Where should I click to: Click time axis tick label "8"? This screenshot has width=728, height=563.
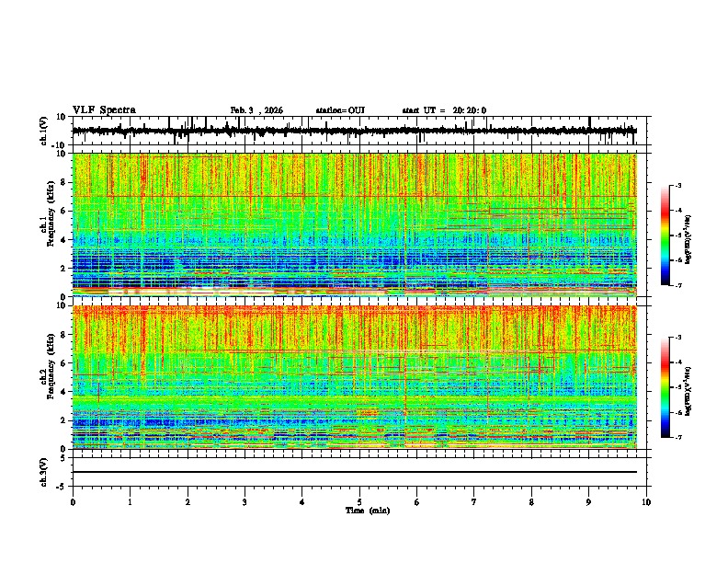click(x=531, y=502)
